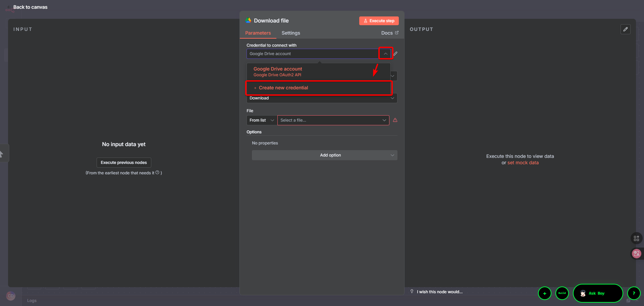The height and width of the screenshot is (306, 644).
Task: Click the 'Execute previous nodes' button
Action: 124,163
